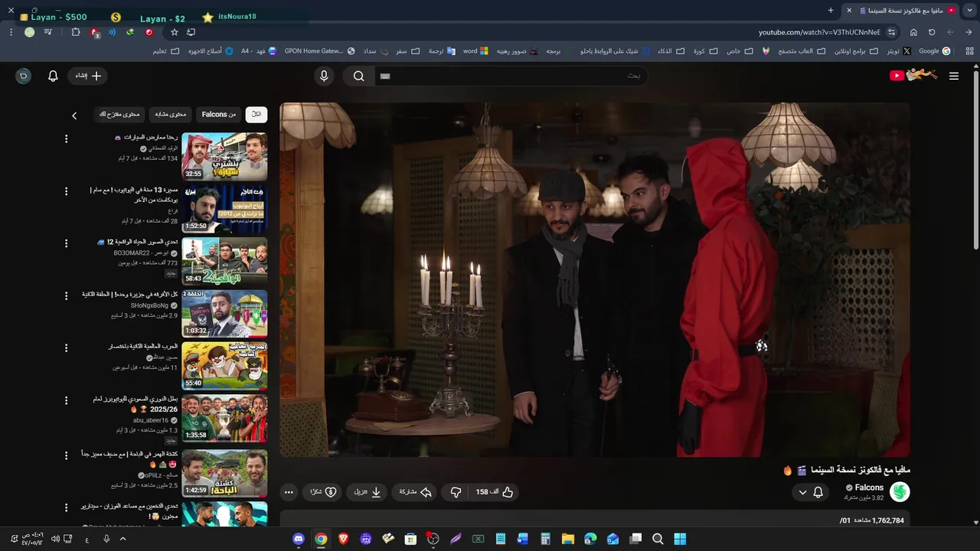
Task: Open the Windows Start button
Action: 680,539
